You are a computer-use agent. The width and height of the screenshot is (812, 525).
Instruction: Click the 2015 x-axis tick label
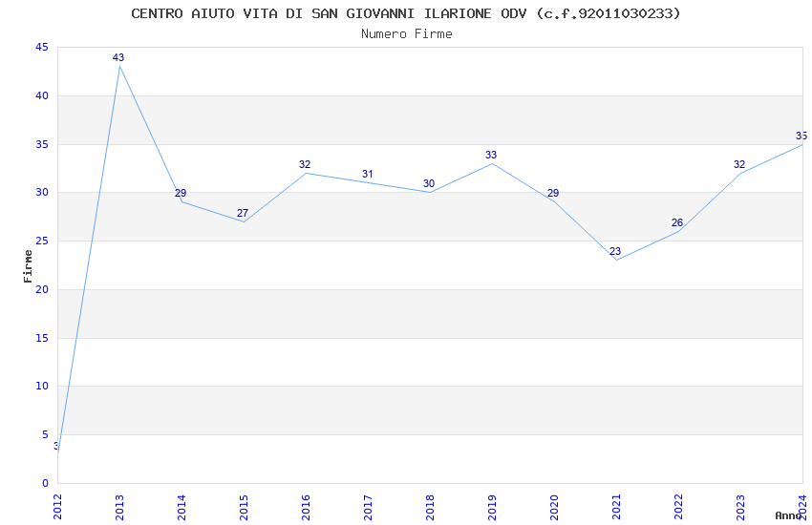coord(244,507)
